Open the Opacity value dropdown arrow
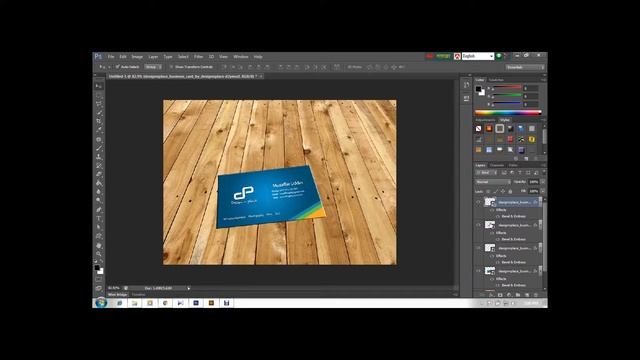The image size is (640, 360). (x=543, y=182)
